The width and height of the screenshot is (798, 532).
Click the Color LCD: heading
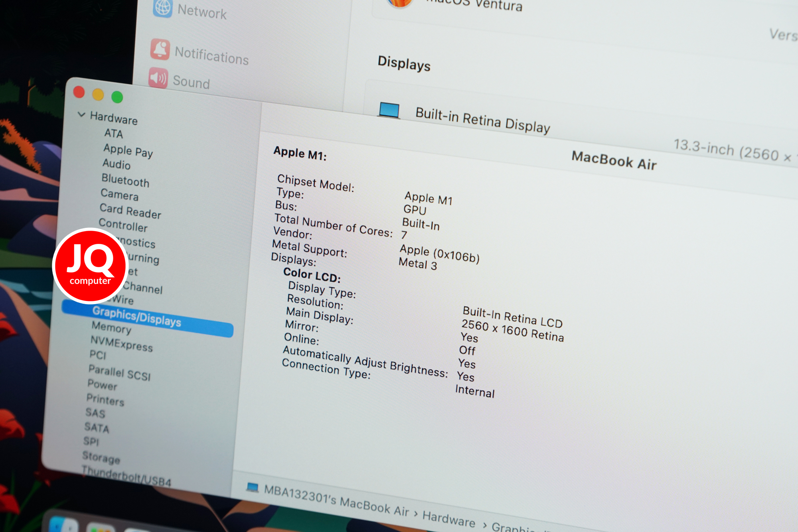[x=312, y=275]
